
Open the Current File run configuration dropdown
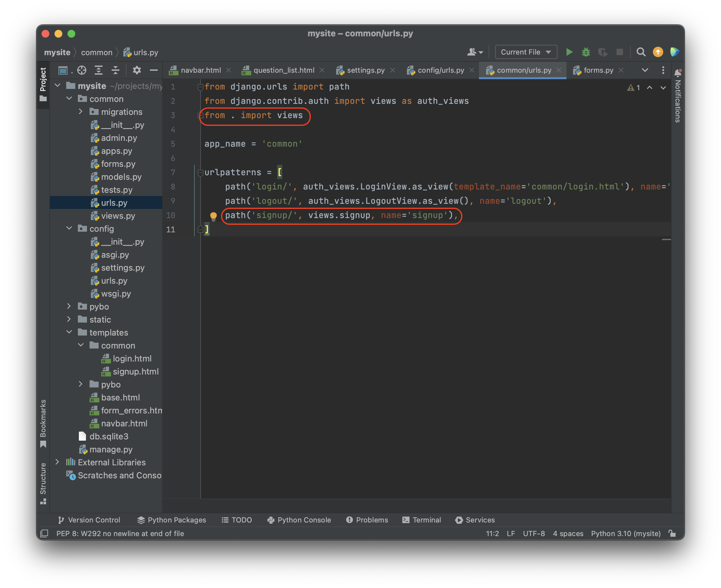(x=526, y=52)
